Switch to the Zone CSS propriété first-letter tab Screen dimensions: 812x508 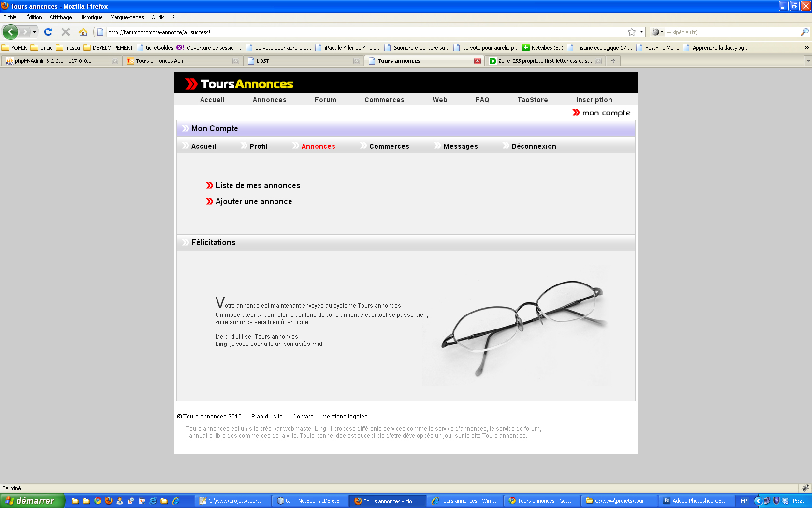pyautogui.click(x=545, y=61)
